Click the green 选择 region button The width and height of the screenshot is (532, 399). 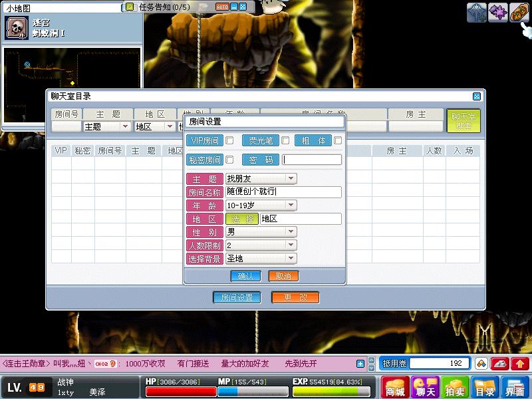coord(242,219)
